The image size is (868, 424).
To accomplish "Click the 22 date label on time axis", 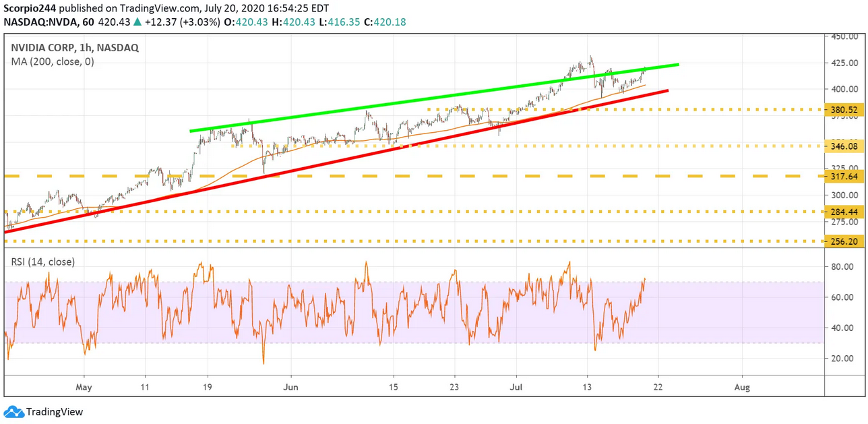I will [x=658, y=388].
